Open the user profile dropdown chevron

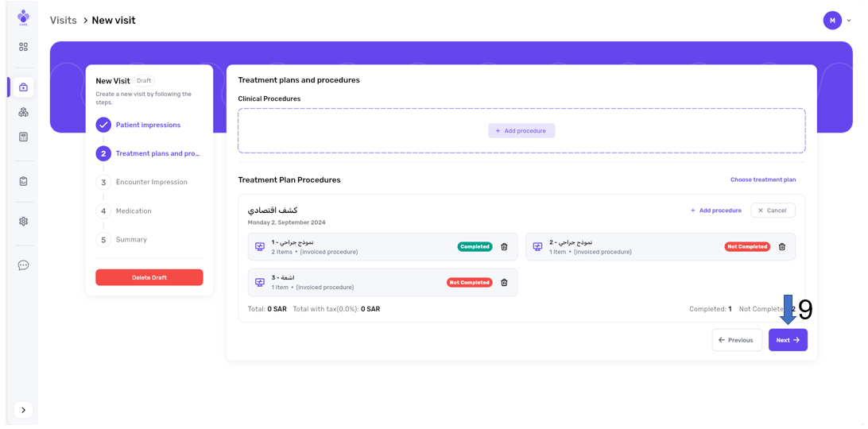(849, 21)
